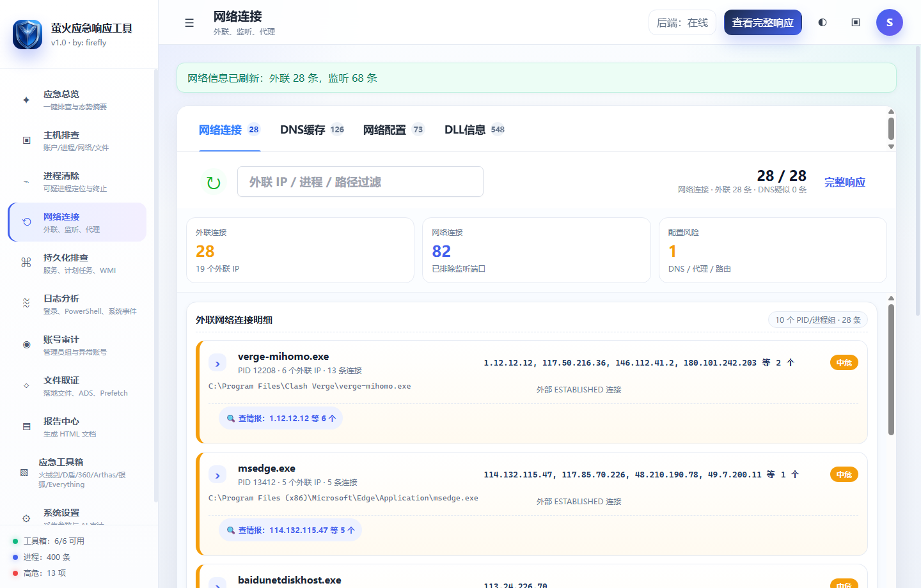Click baidunetdiskhost.exe process name
Viewport: 921px width, 588px height.
[290, 580]
